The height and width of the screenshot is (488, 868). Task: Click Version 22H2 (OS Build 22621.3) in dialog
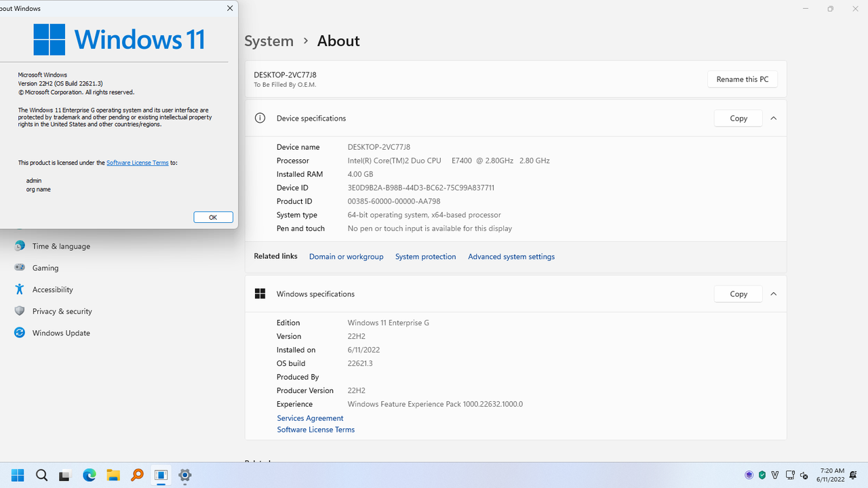point(60,83)
